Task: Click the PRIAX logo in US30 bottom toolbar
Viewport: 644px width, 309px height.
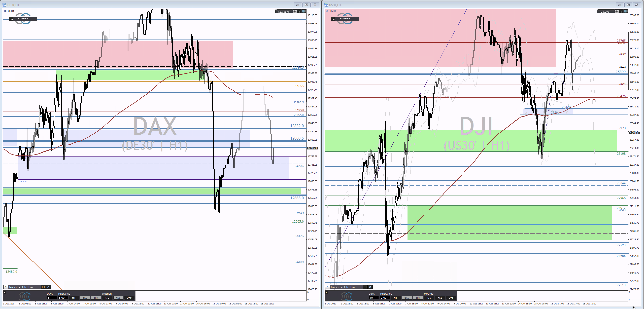Action: click(x=347, y=297)
